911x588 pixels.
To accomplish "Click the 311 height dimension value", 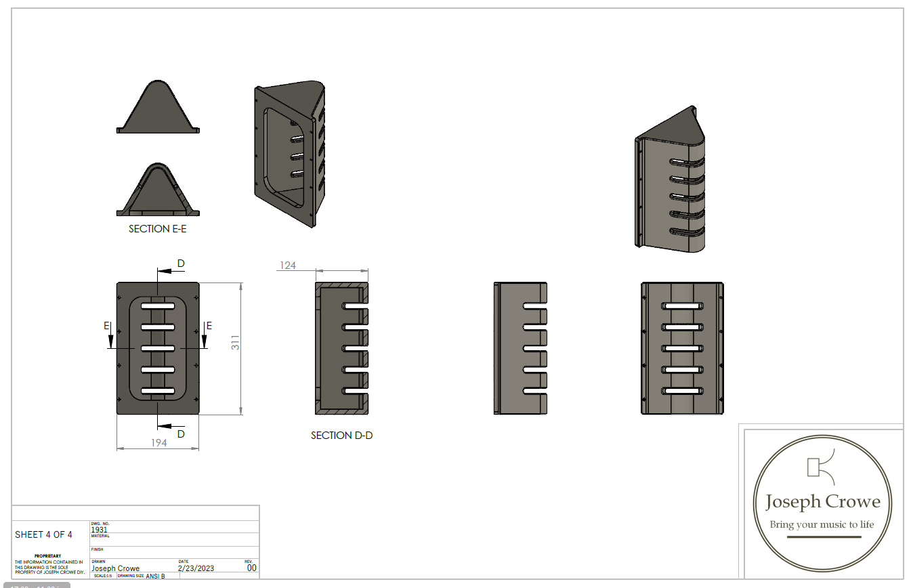I will [x=236, y=343].
